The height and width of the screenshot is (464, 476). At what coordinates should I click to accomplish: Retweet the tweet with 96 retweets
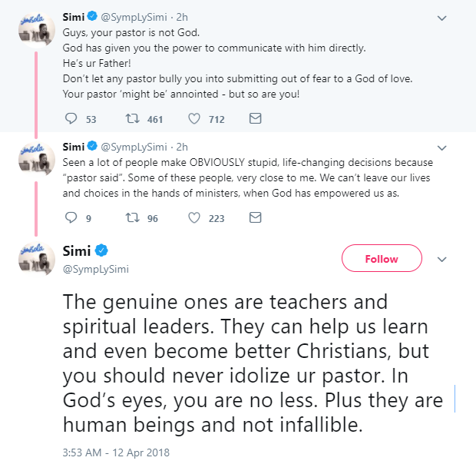131,218
